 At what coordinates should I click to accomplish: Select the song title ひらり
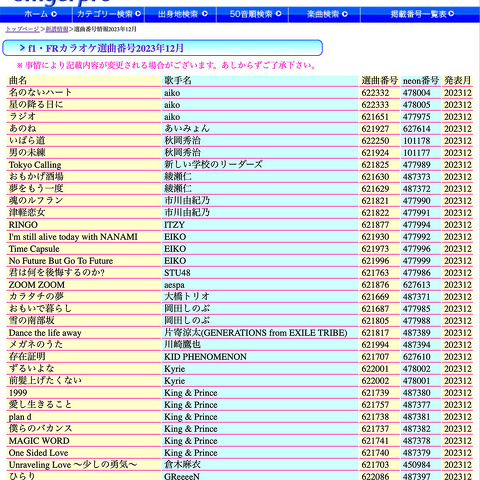tap(22, 476)
